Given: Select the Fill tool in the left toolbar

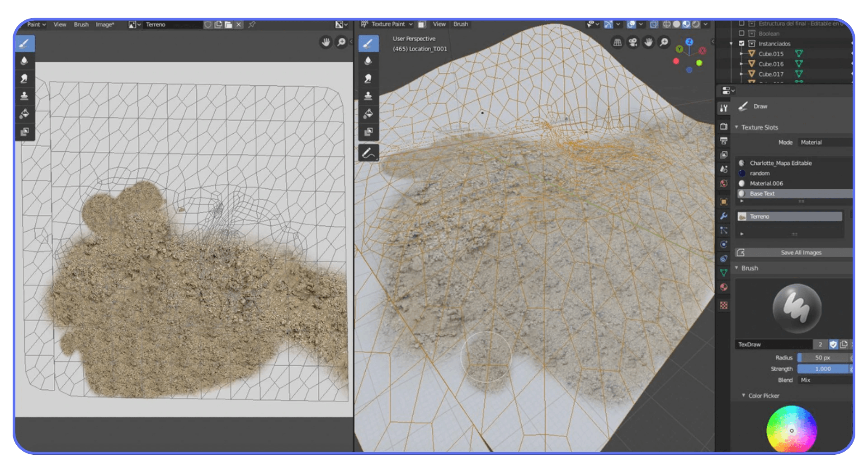Looking at the screenshot, I should point(25,113).
